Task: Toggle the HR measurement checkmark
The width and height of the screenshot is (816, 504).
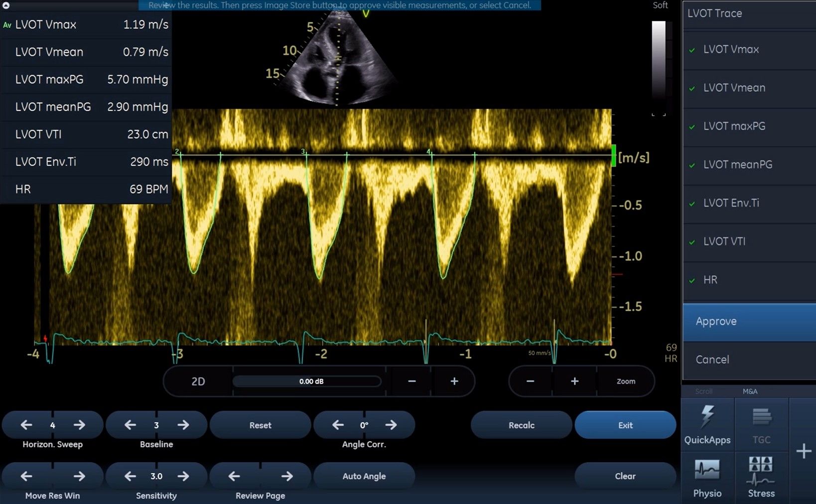Action: (692, 280)
